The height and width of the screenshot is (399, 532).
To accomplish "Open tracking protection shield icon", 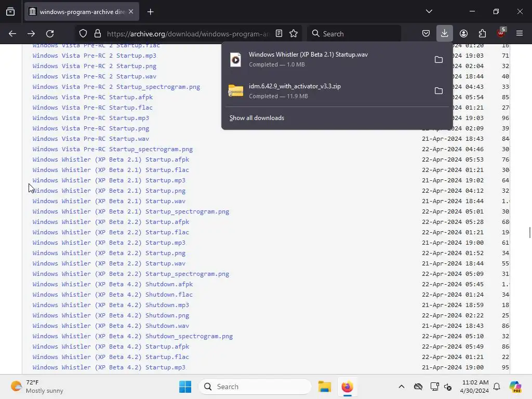I will [83, 34].
